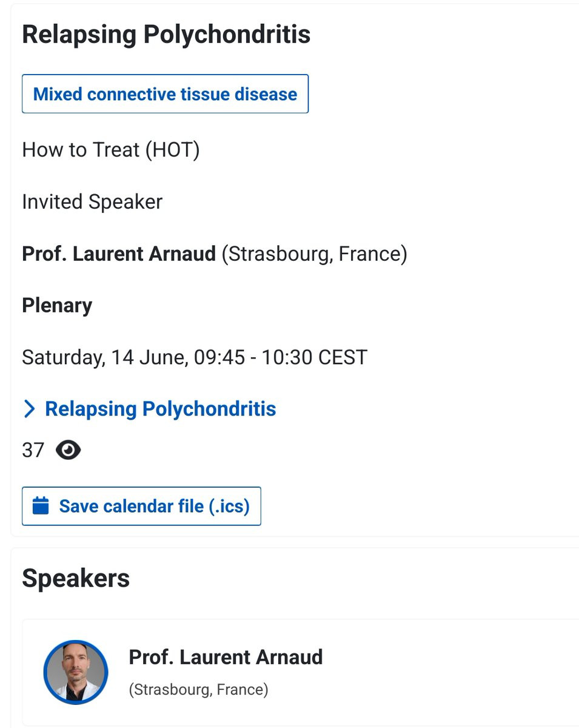This screenshot has width=579, height=728.
Task: Click the Relapsing Polychondritis page heading
Action: [166, 35]
